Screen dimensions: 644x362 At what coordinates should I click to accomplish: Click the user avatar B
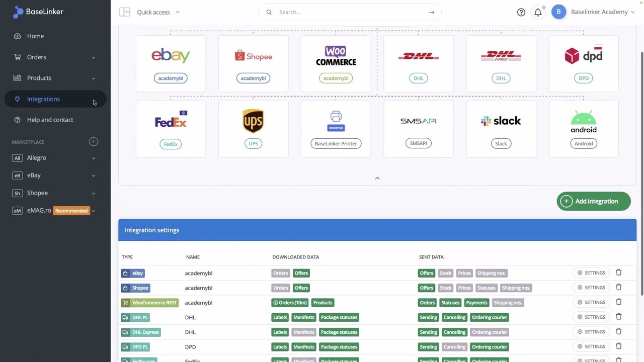point(558,12)
